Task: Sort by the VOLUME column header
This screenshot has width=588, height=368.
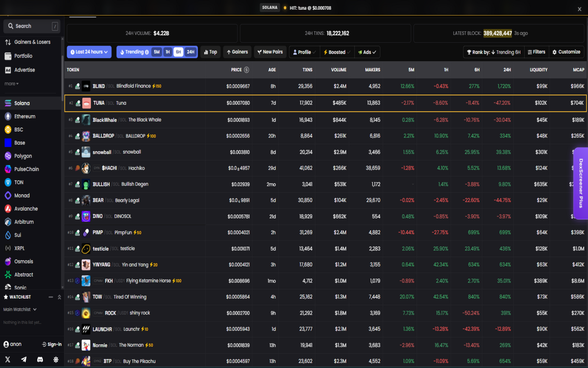Action: click(x=339, y=70)
